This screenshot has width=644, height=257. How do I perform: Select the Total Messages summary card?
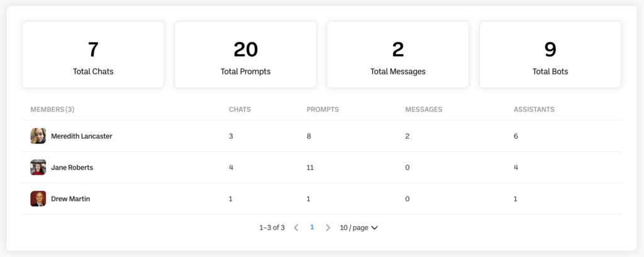tap(398, 55)
